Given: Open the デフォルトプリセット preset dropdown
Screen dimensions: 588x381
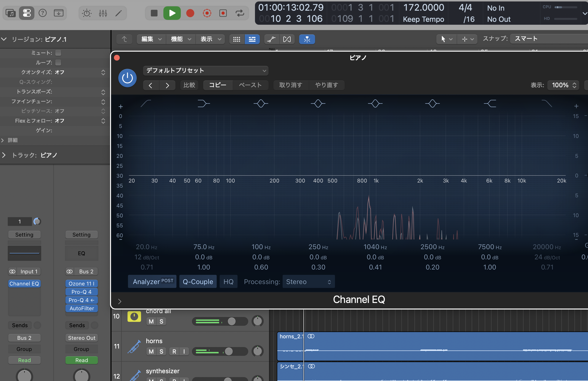Looking at the screenshot, I should [x=206, y=71].
